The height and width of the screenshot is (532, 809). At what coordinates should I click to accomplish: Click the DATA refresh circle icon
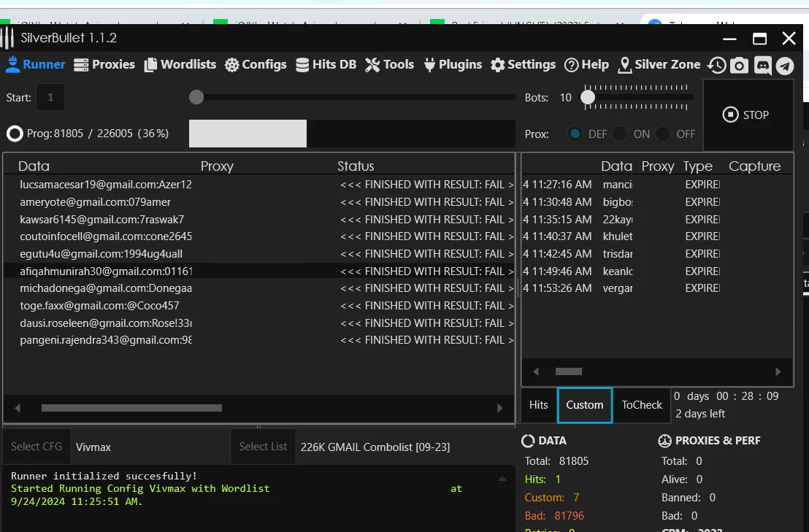coord(529,441)
